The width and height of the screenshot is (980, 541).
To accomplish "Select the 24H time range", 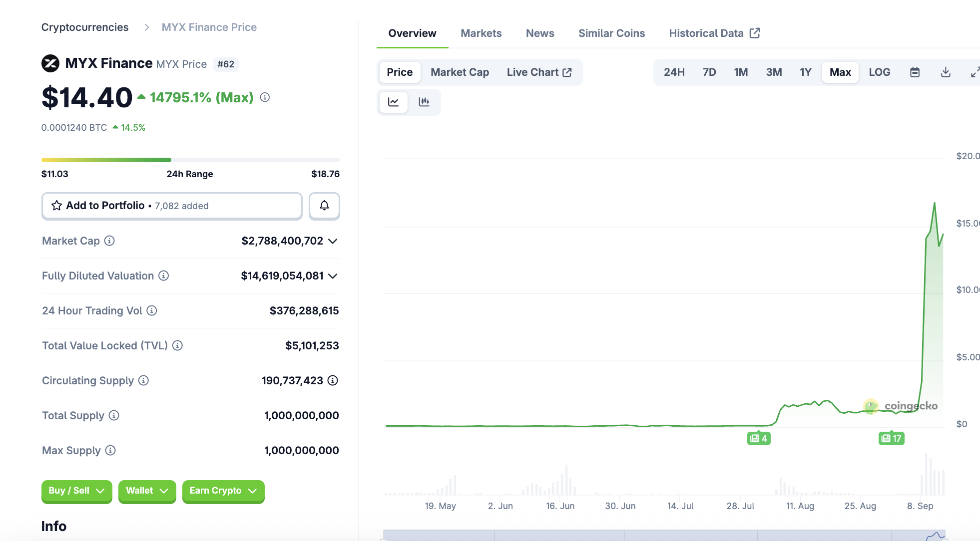I will click(674, 72).
